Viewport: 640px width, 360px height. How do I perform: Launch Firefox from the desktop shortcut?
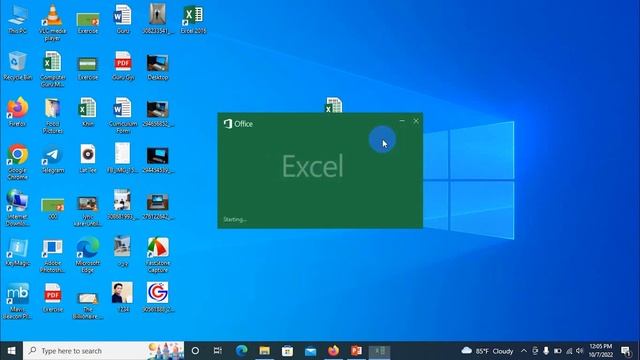[18, 112]
